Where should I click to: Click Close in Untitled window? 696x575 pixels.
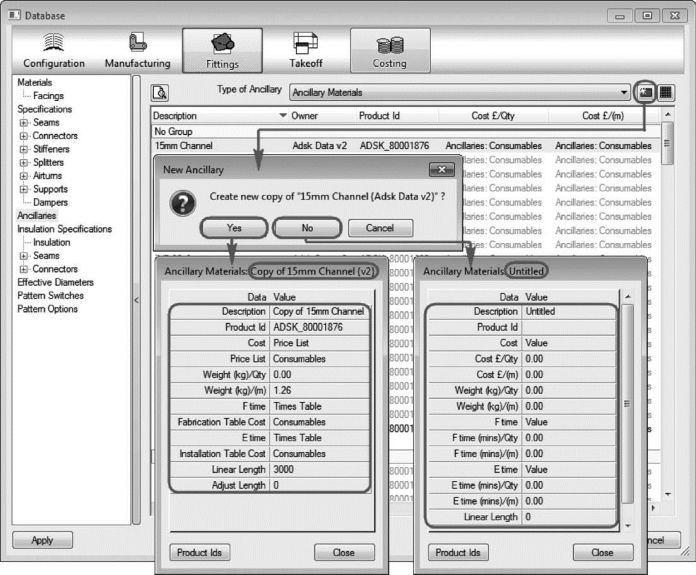click(603, 552)
